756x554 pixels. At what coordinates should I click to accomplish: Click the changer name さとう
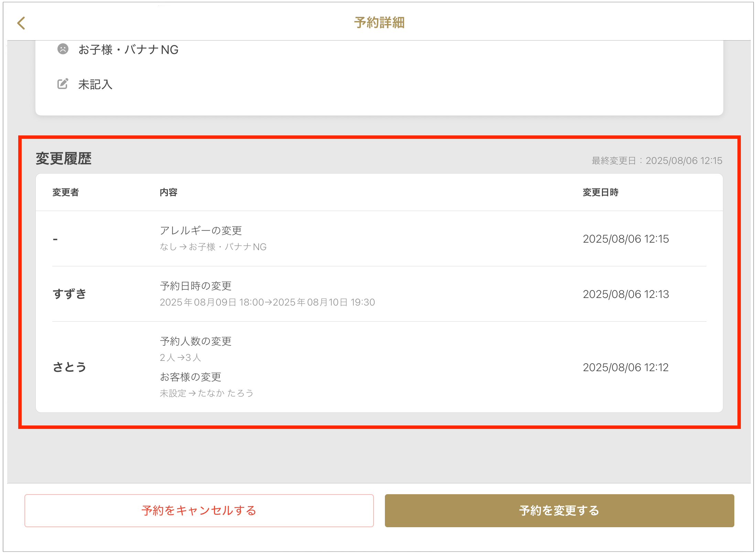point(69,367)
